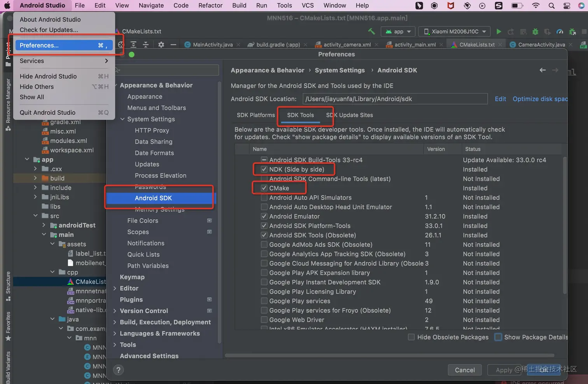Check Google Play services checkbox

tap(264, 301)
